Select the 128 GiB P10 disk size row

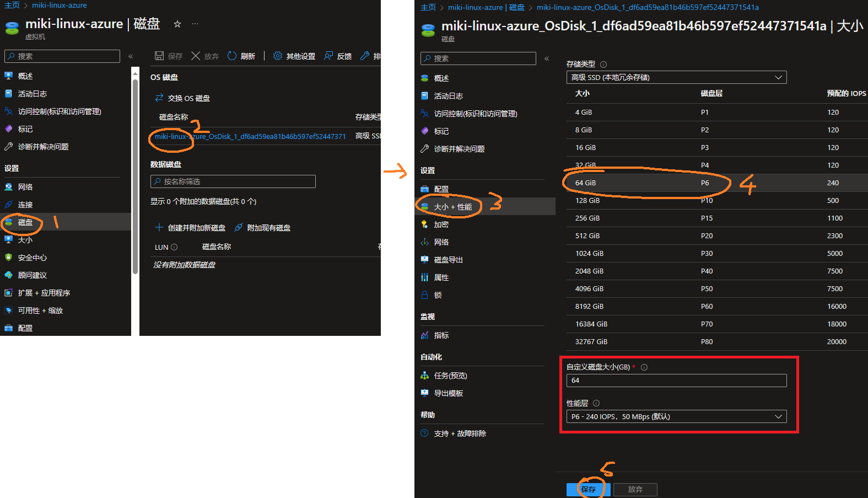click(717, 200)
